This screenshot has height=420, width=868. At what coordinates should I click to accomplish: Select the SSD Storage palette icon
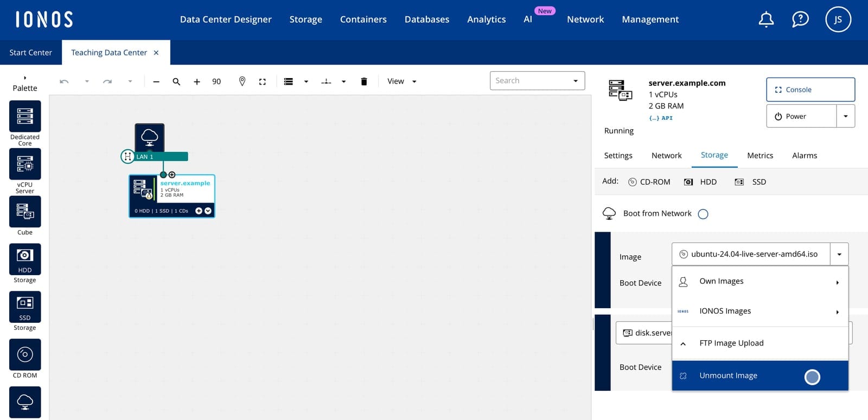coord(25,307)
